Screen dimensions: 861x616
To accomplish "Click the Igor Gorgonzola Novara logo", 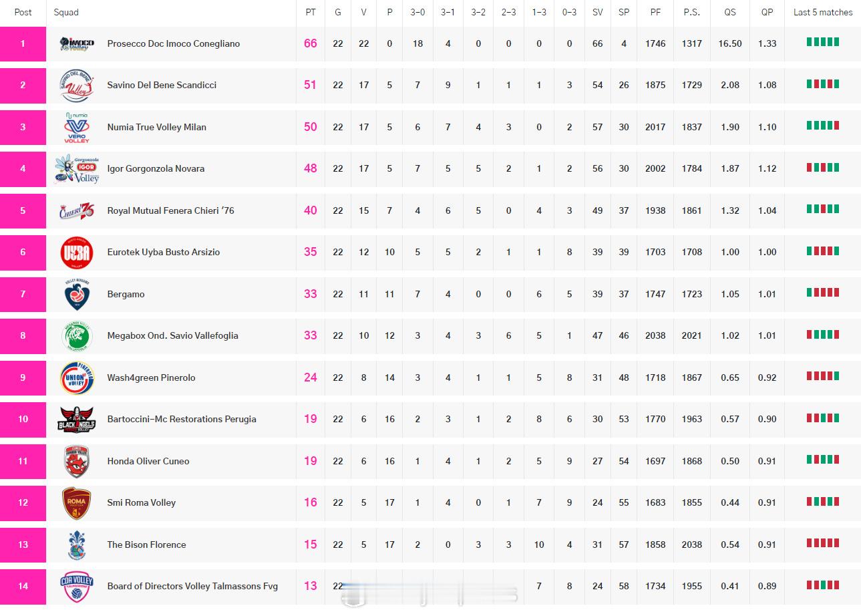I will pyautogui.click(x=77, y=169).
